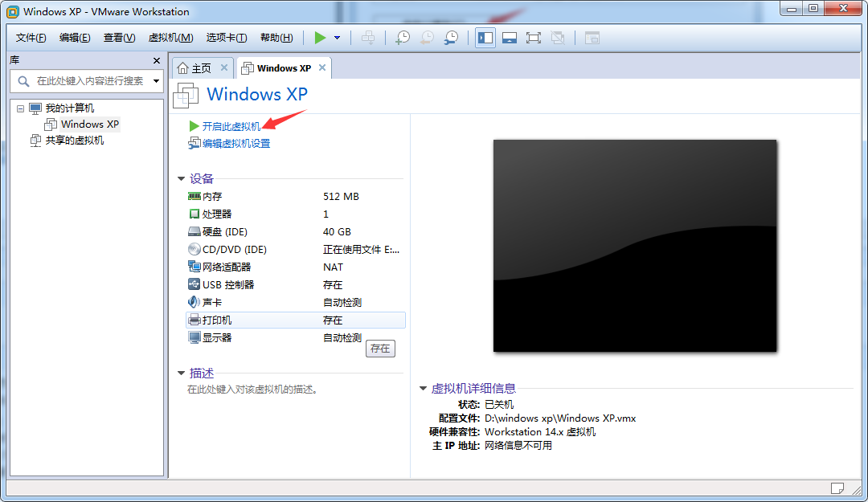Open the 帮助(H) menu
The width and height of the screenshot is (868, 502).
(276, 38)
